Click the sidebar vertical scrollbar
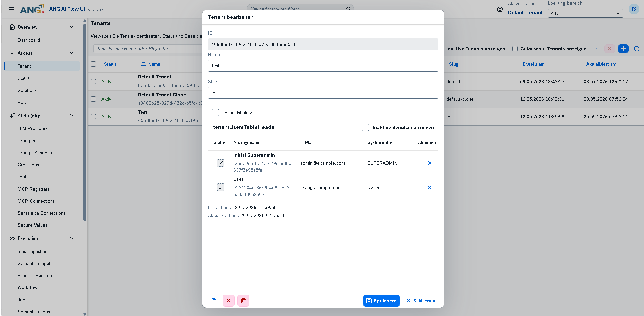 pos(85,122)
